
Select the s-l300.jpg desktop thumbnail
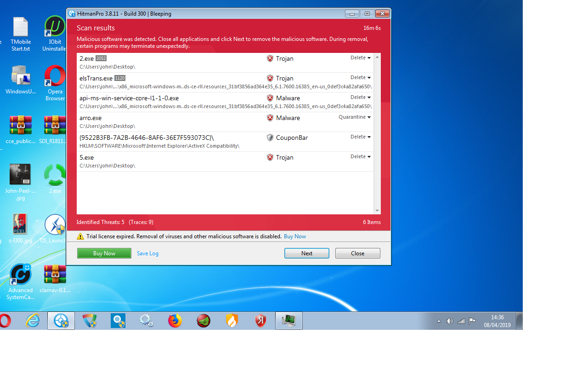pyautogui.click(x=21, y=229)
